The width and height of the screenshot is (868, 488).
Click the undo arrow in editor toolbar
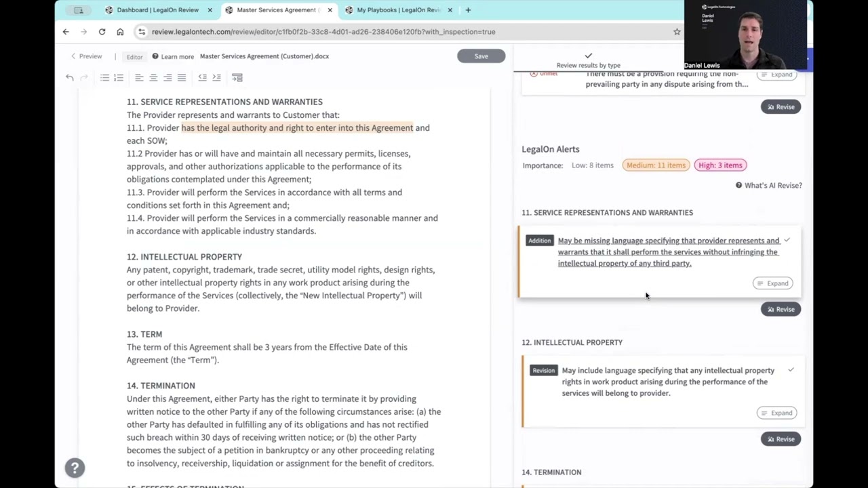coord(69,78)
